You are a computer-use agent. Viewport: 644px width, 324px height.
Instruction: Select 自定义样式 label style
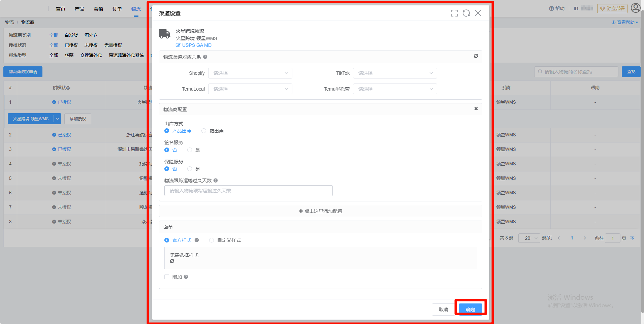[225, 240]
